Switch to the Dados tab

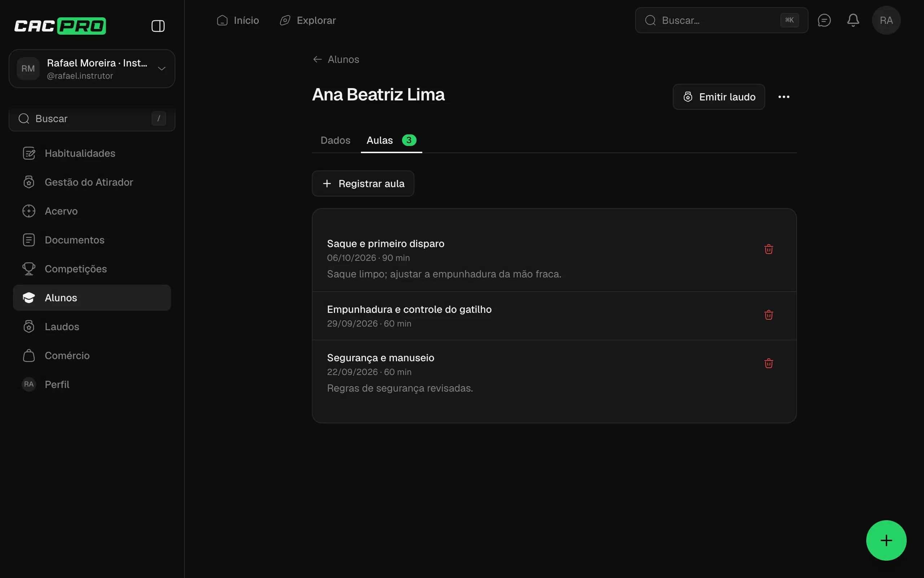(x=335, y=140)
